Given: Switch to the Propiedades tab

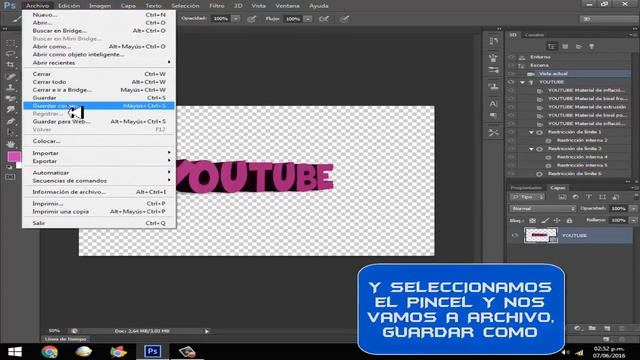Looking at the screenshot, I should (x=526, y=188).
